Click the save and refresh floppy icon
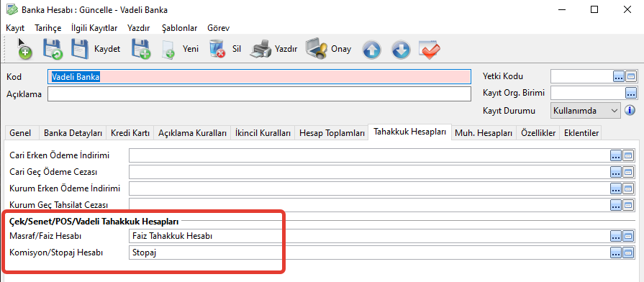644x282 pixels. click(52, 49)
